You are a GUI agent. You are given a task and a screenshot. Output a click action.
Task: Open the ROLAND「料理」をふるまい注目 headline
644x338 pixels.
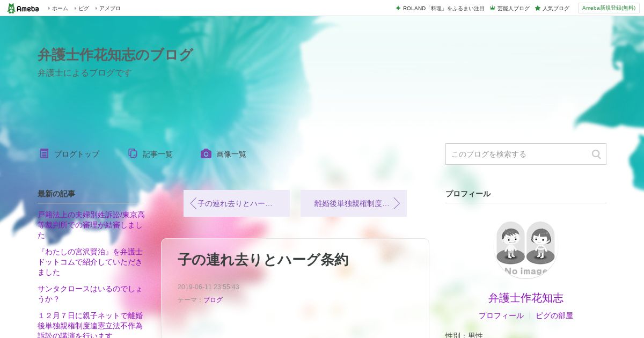443,9
